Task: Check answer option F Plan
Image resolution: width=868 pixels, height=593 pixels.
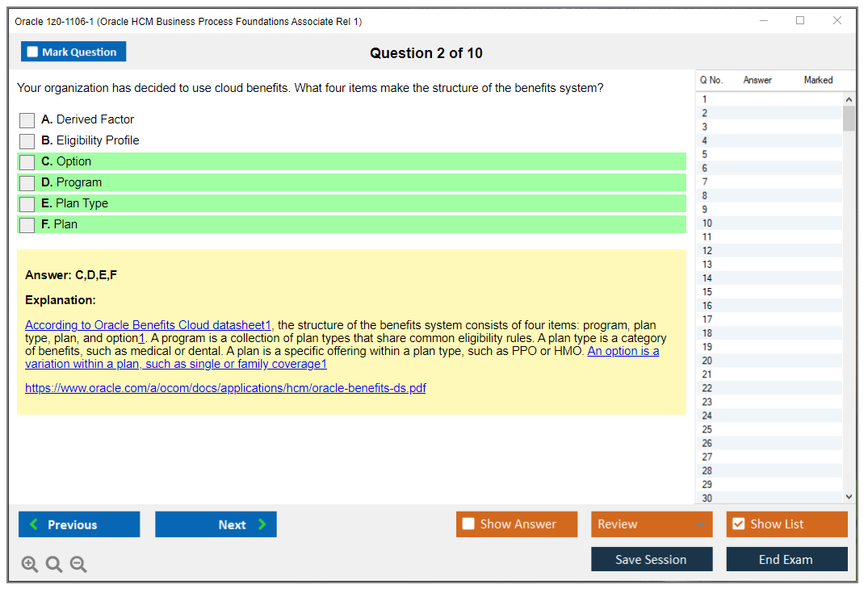Action: coord(27,224)
